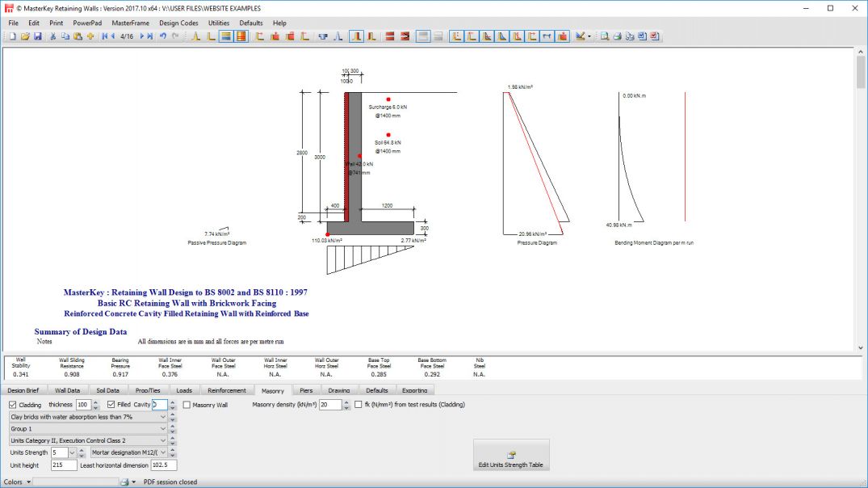Open dropdown arrow beside drawing tool icon
The width and height of the screenshot is (868, 488).
pos(589,36)
